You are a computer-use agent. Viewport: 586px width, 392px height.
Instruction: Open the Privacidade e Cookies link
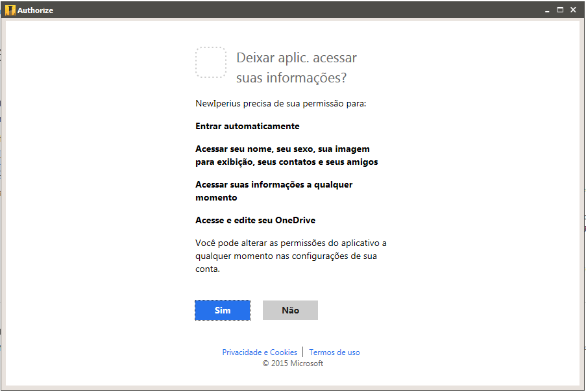pos(260,352)
